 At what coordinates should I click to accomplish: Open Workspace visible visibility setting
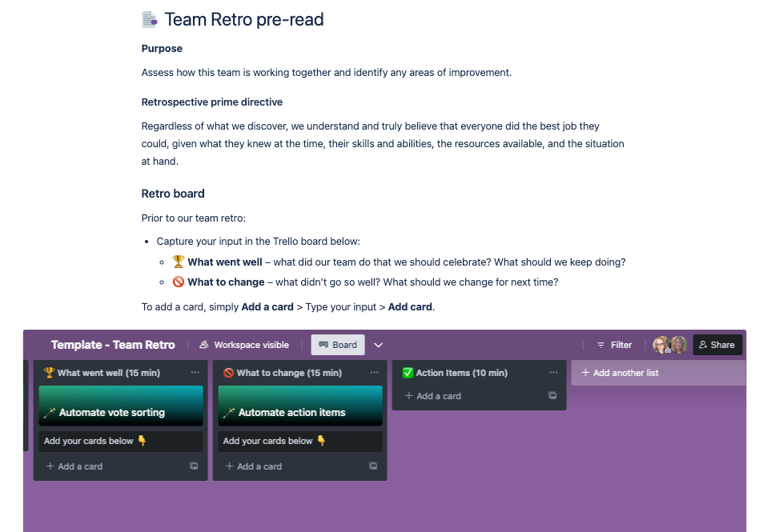point(244,345)
